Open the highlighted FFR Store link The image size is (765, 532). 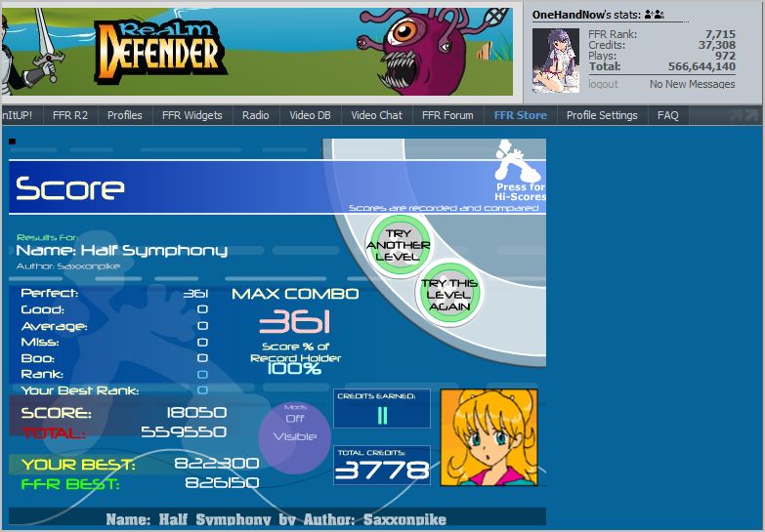point(520,115)
